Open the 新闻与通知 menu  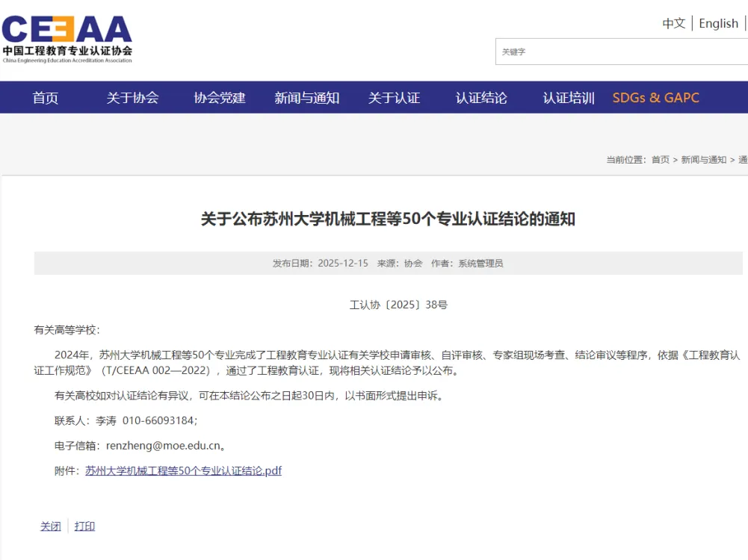[306, 98]
